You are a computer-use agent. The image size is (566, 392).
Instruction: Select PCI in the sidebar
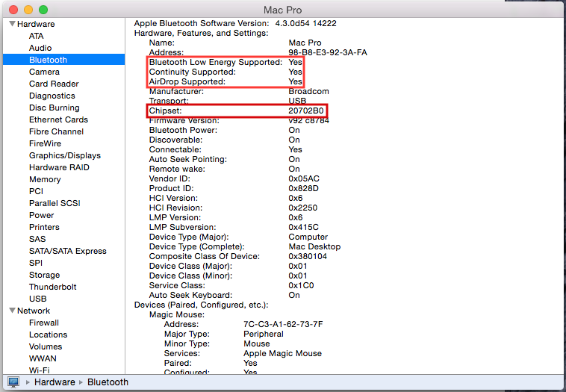click(36, 191)
